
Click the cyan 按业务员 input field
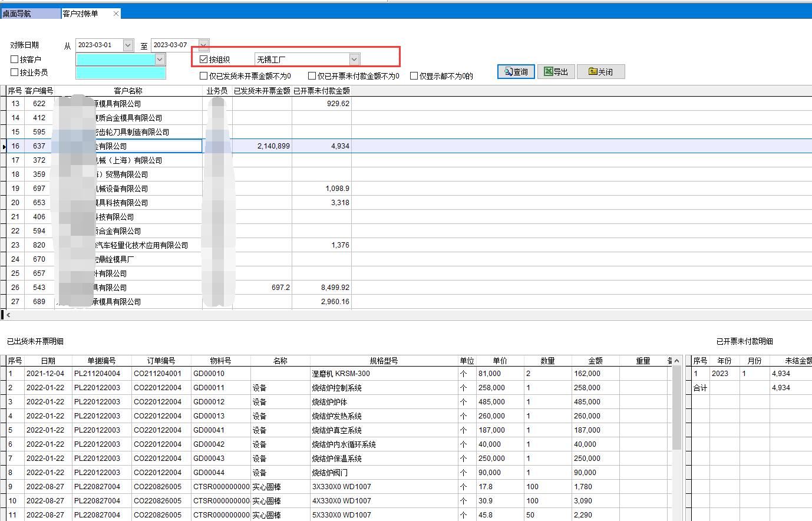coord(120,72)
